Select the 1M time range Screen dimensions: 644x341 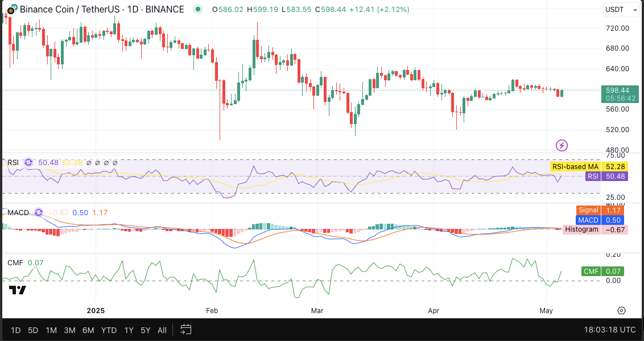click(51, 330)
